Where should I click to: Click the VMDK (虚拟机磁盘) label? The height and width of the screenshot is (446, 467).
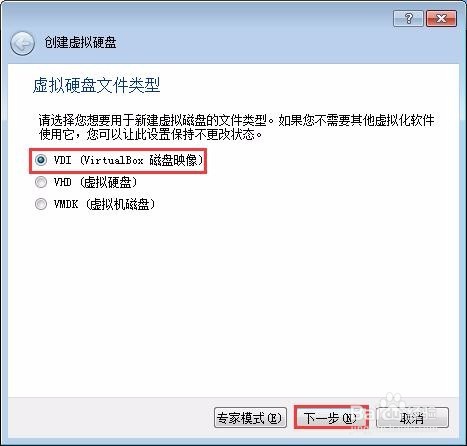click(x=104, y=204)
